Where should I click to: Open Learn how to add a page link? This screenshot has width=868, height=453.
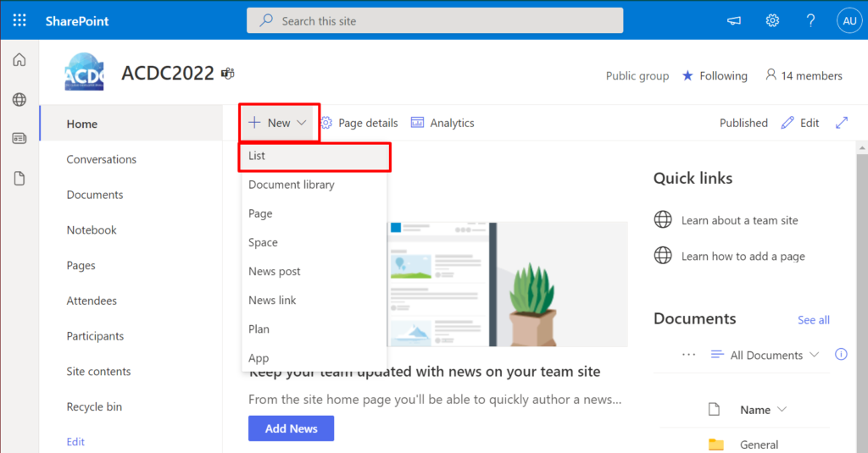743,256
